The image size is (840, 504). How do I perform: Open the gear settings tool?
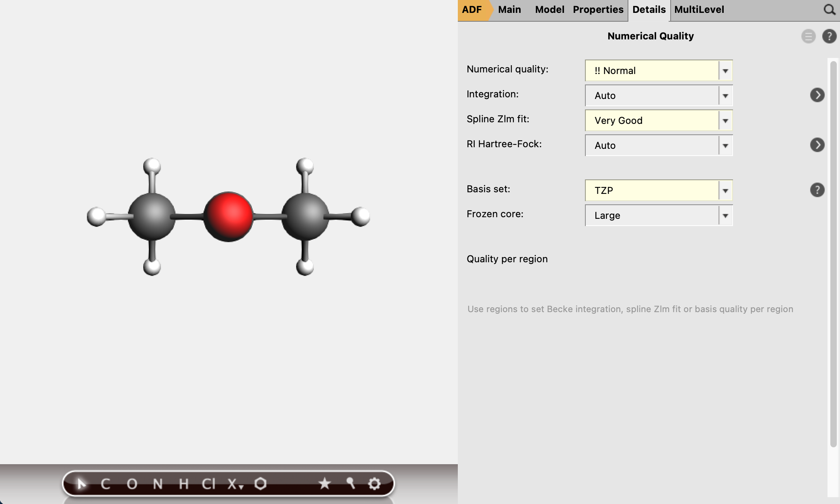click(374, 483)
